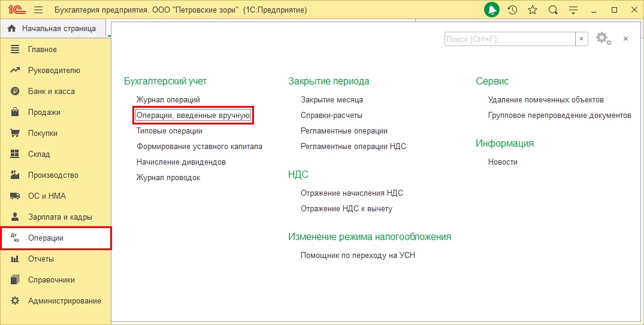The image size is (644, 325).
Task: Open the Производство section
Action: 56,175
